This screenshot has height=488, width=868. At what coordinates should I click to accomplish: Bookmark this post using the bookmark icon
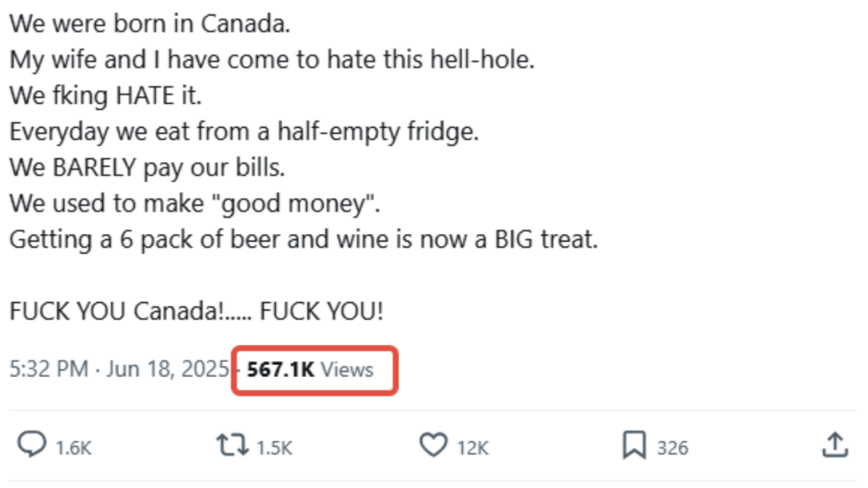[x=634, y=445]
